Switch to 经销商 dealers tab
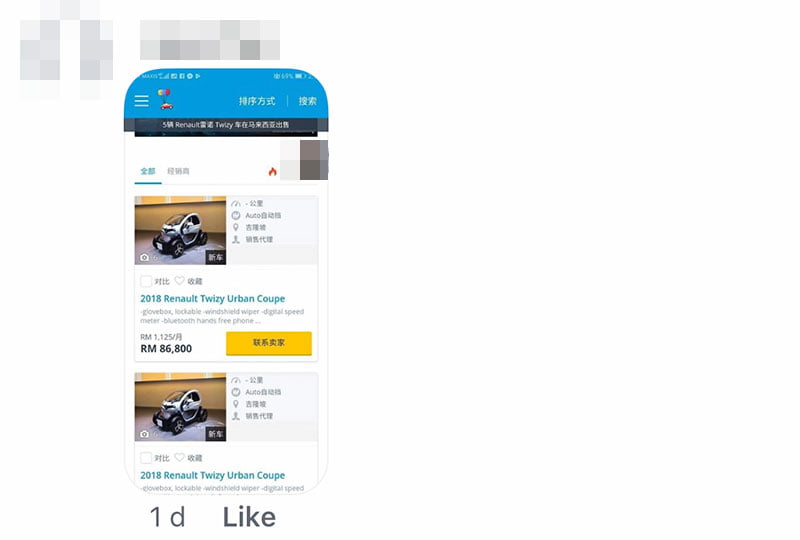800x540 pixels. (178, 171)
